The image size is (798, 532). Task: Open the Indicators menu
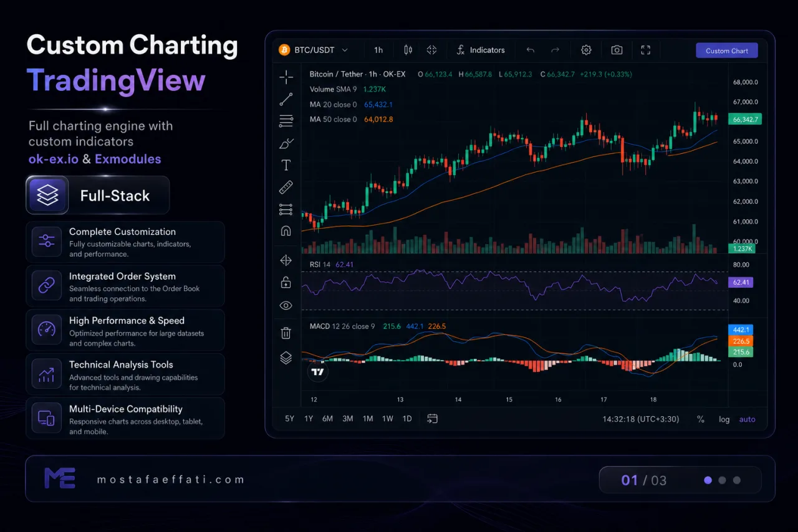click(480, 50)
